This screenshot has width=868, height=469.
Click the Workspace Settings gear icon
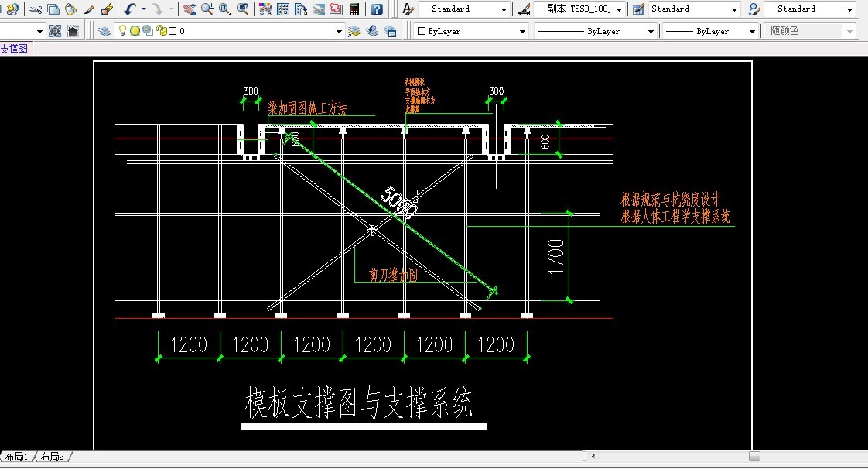coord(55,32)
